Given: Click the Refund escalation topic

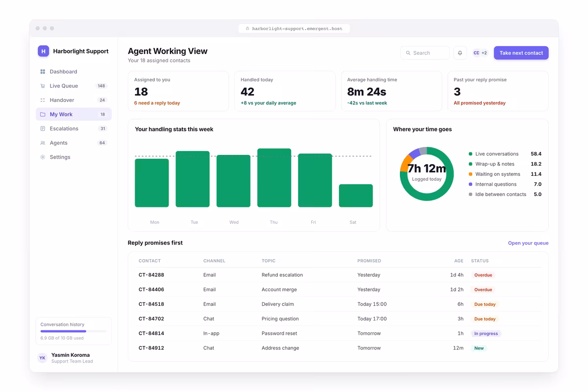Looking at the screenshot, I should (x=282, y=275).
